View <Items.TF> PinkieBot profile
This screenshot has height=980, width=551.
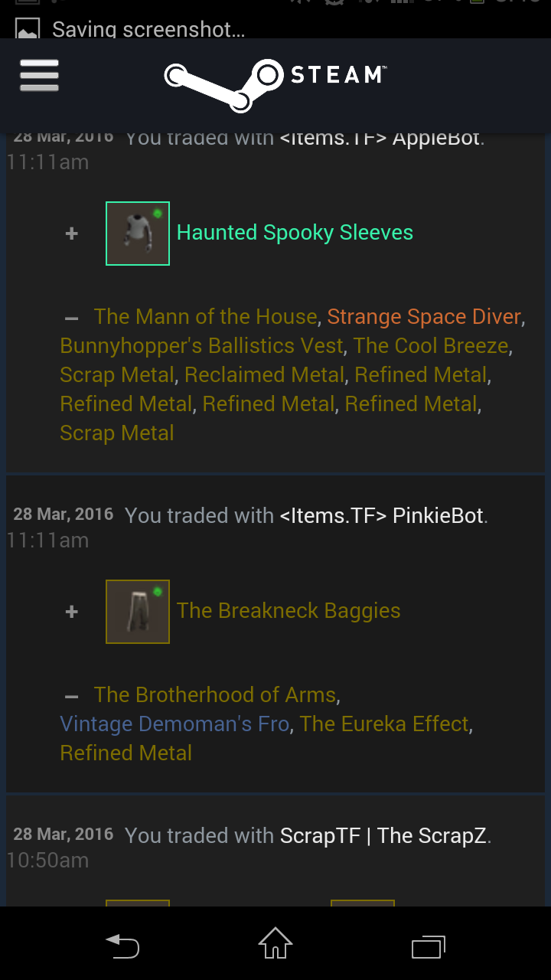(382, 516)
